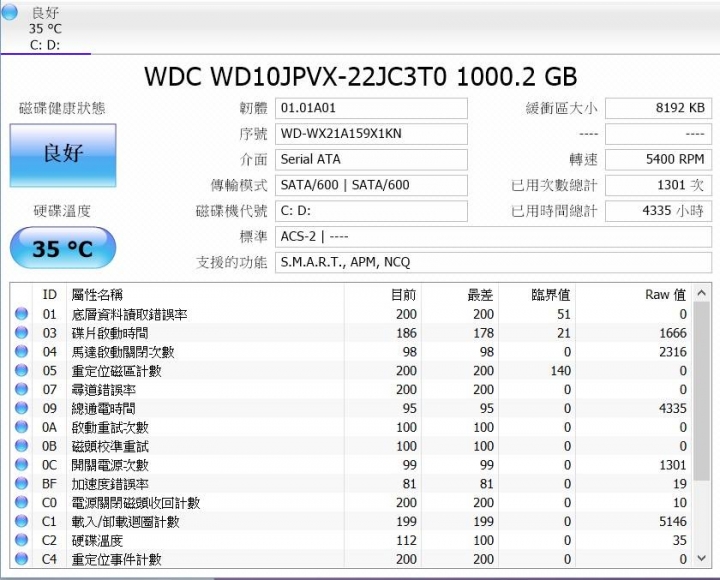Click the status orb for attribute 09

21,408
